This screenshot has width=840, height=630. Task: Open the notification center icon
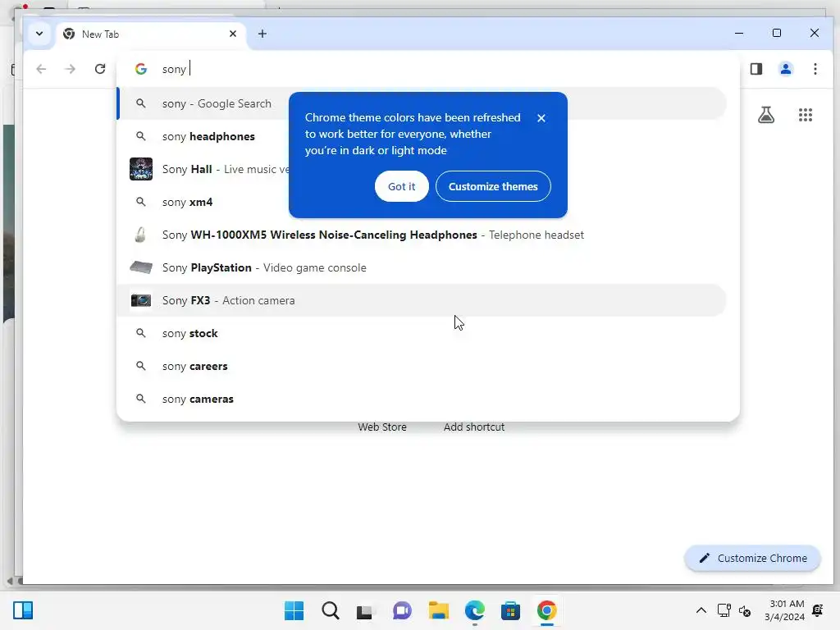(x=818, y=610)
